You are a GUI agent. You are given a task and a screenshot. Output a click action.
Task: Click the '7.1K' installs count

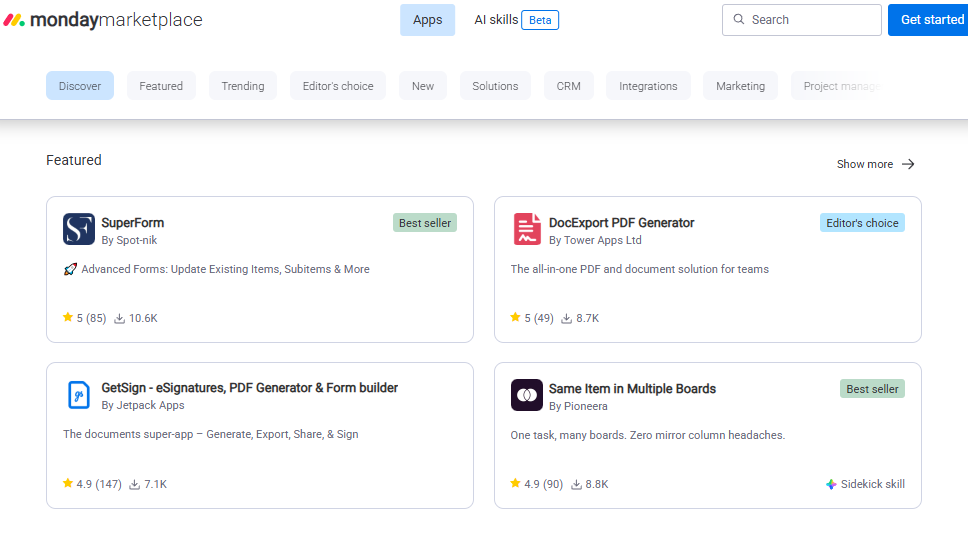coord(156,484)
